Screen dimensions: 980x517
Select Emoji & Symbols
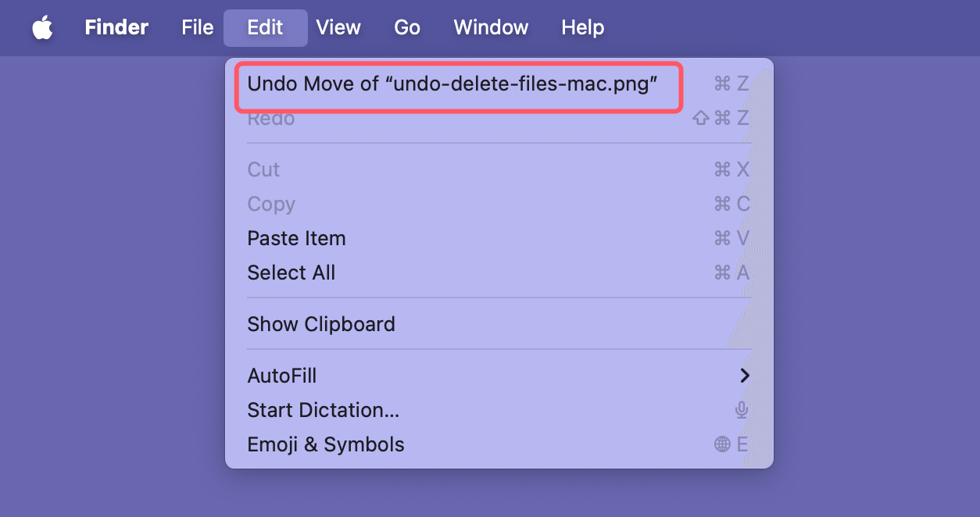point(326,444)
